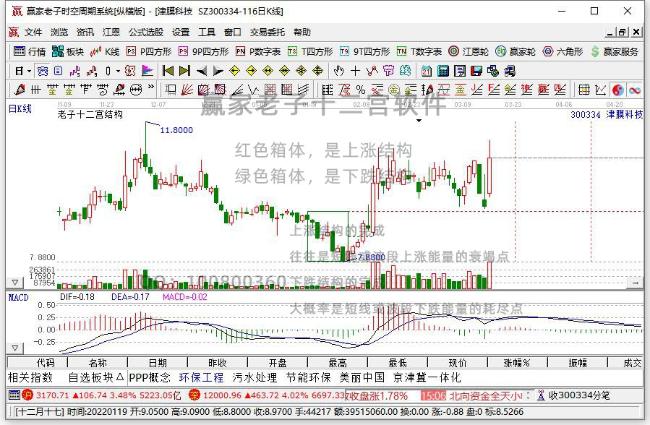
Task: Click the red fan-lines drawing tool
Action: [x=187, y=89]
